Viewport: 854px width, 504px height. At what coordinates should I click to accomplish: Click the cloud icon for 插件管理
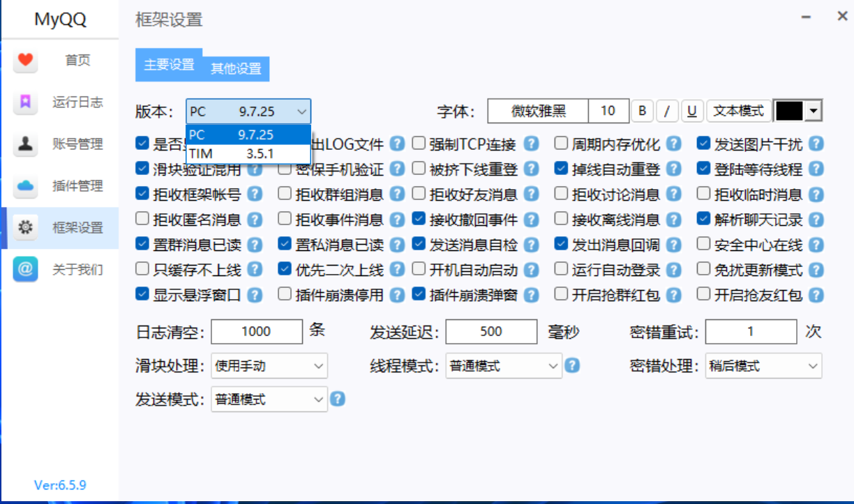(26, 186)
